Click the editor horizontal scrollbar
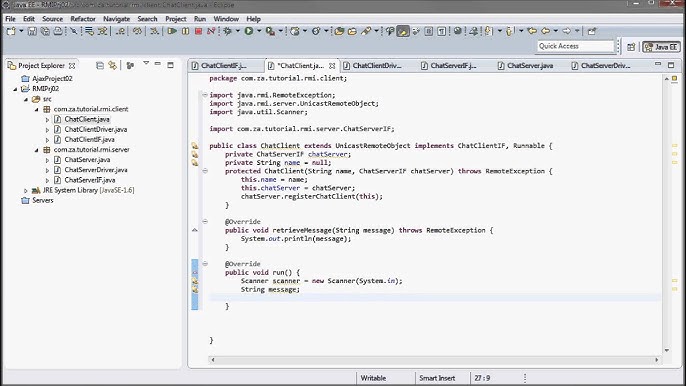The image size is (686, 386). 434,360
